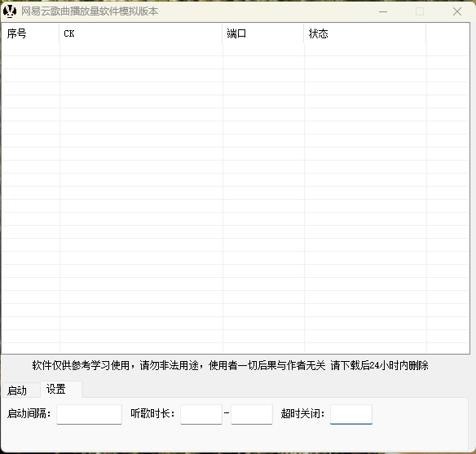This screenshot has height=454, width=476.
Task: Click the disabled maximize button
Action: pyautogui.click(x=420, y=11)
